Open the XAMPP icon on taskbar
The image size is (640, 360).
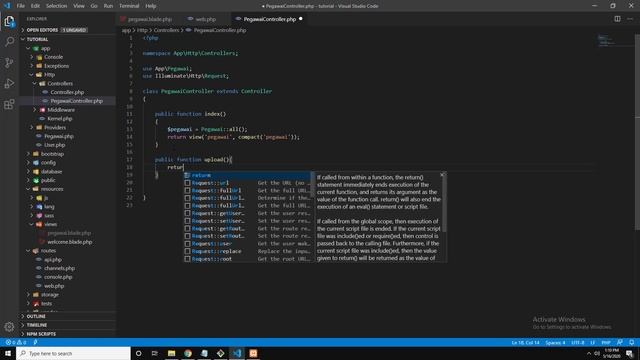pyautogui.click(x=253, y=353)
